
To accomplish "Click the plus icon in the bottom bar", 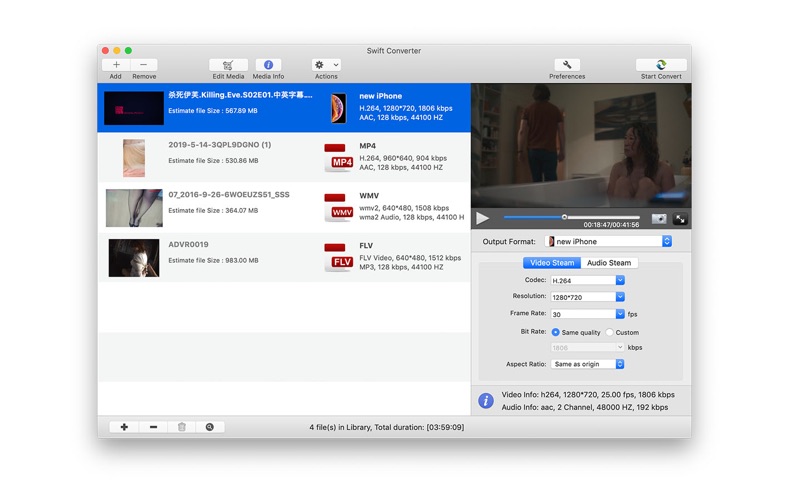I will (124, 427).
